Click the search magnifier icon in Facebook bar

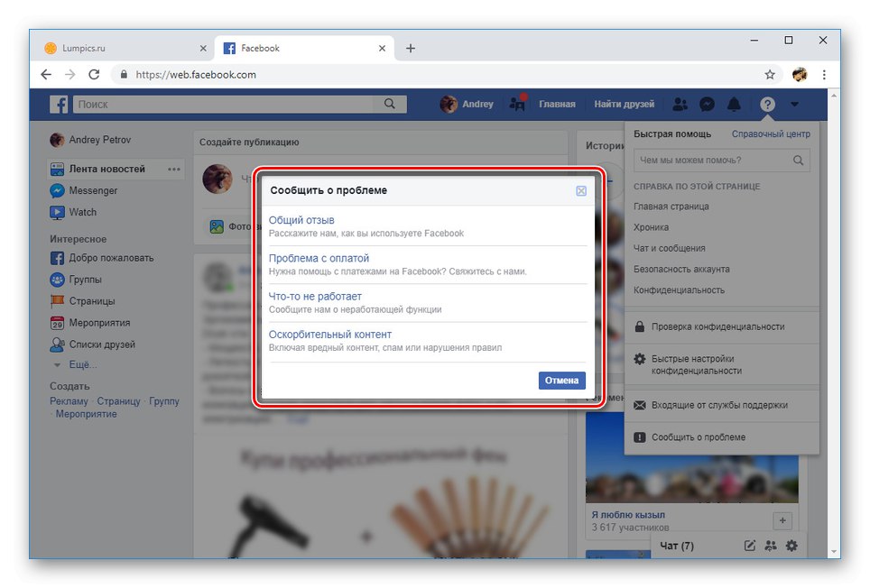pyautogui.click(x=390, y=105)
